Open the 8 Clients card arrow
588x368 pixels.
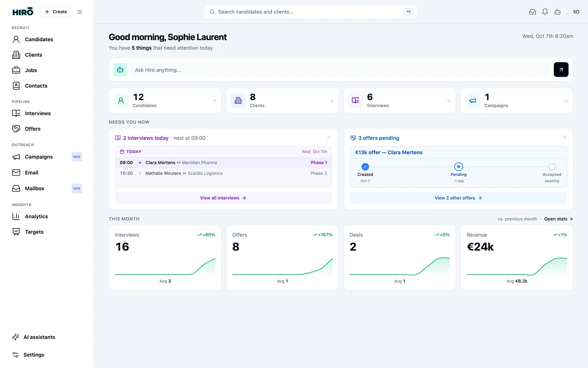click(331, 100)
